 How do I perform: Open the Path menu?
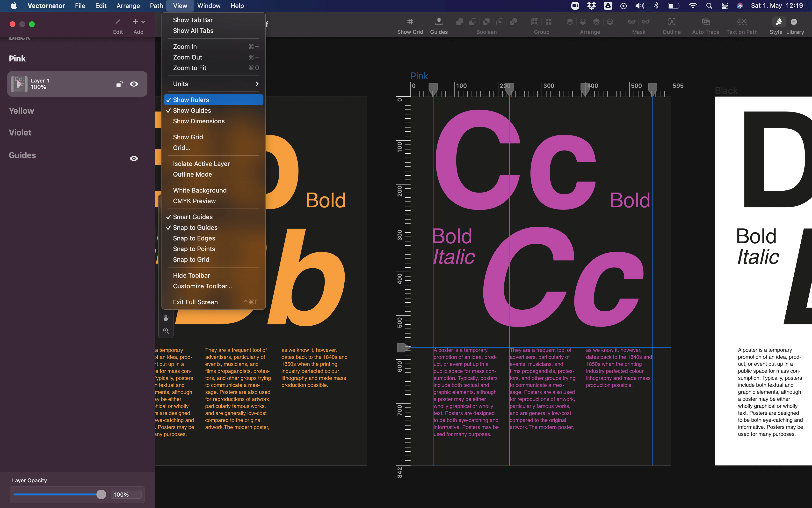[156, 6]
